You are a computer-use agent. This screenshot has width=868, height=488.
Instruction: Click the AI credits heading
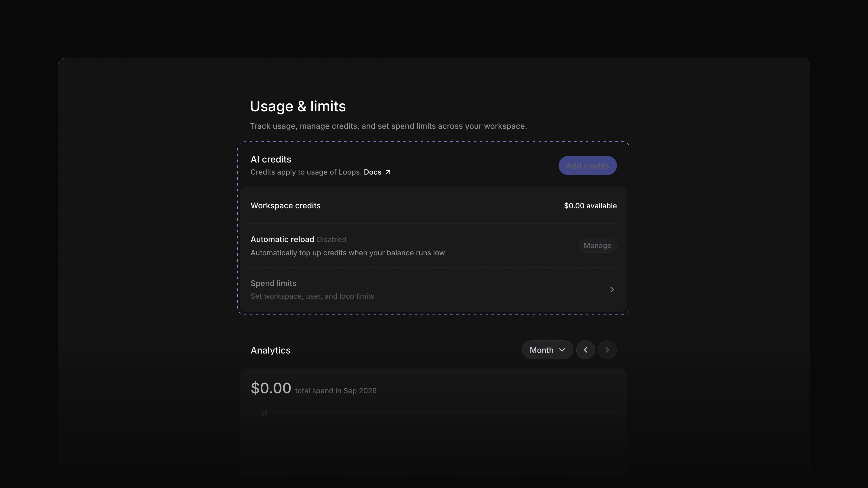pyautogui.click(x=271, y=159)
